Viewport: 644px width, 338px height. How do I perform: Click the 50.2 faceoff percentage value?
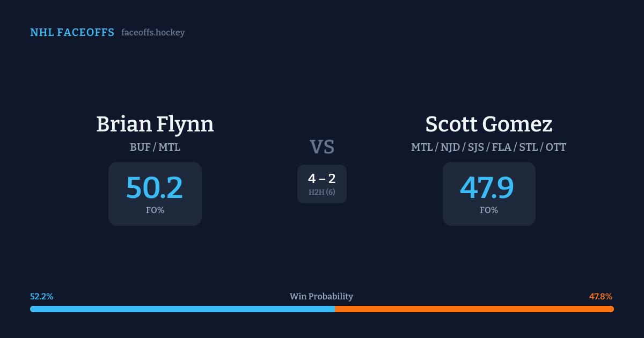[155, 188]
